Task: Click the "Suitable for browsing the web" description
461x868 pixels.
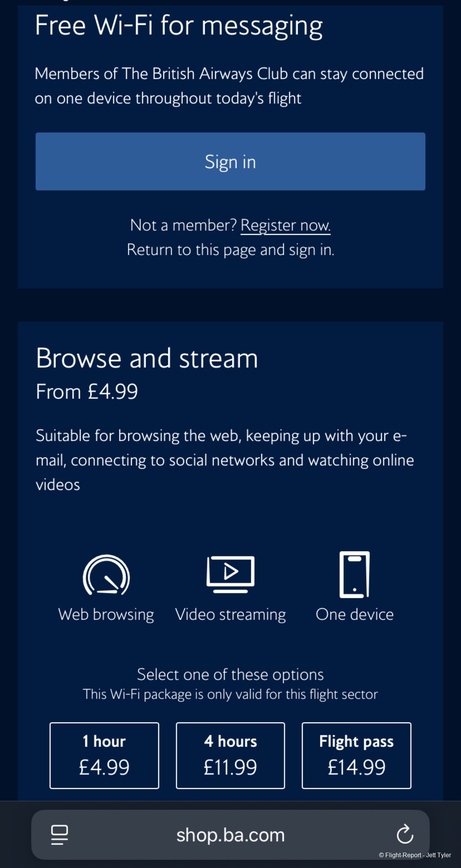Action: pos(225,460)
